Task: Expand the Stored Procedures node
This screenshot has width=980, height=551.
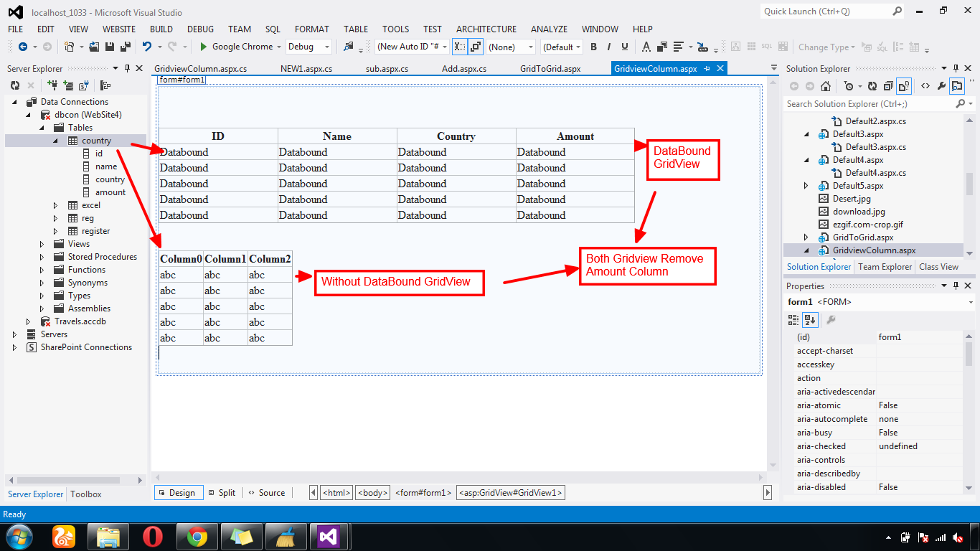Action: click(x=41, y=256)
